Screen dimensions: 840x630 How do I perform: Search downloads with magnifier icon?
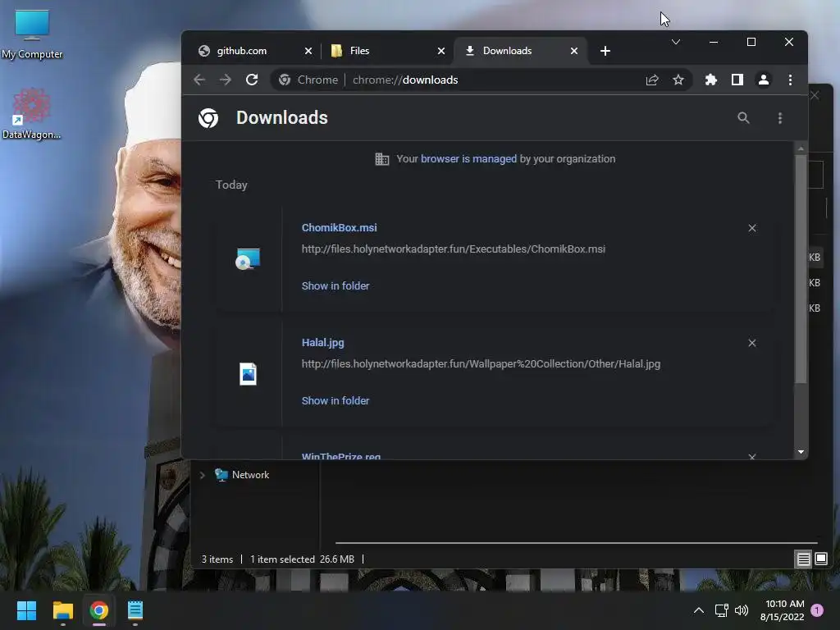click(743, 118)
